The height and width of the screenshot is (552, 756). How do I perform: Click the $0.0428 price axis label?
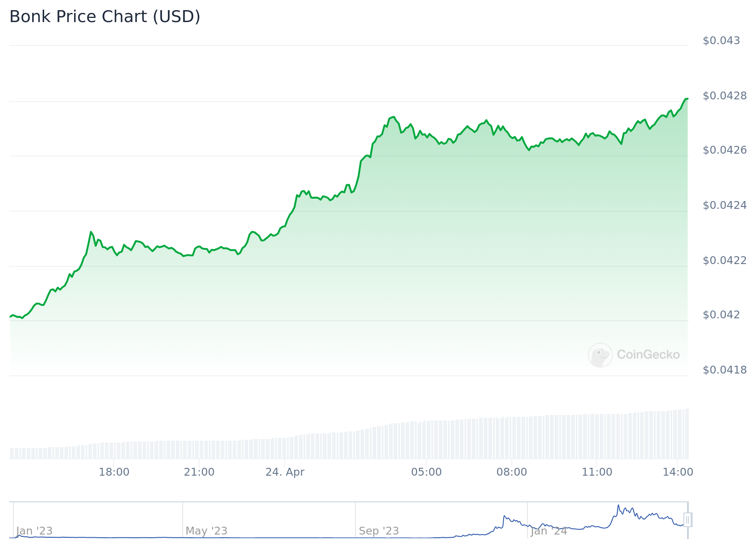click(724, 96)
